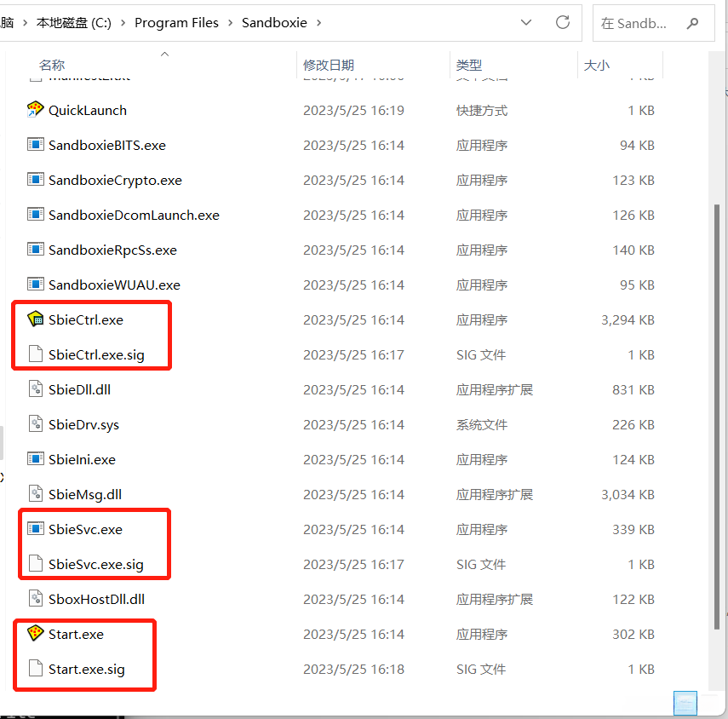Image resolution: width=728 pixels, height=719 pixels.
Task: Click the SbieCtrl.exe.sig file icon
Action: pyautogui.click(x=35, y=354)
